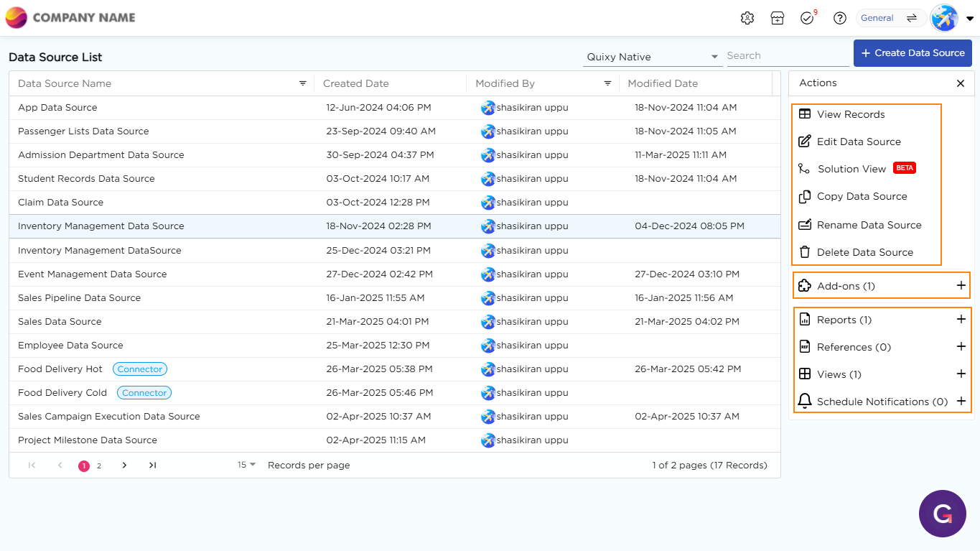This screenshot has width=980, height=551.
Task: Change the records per page dropdown
Action: point(247,466)
